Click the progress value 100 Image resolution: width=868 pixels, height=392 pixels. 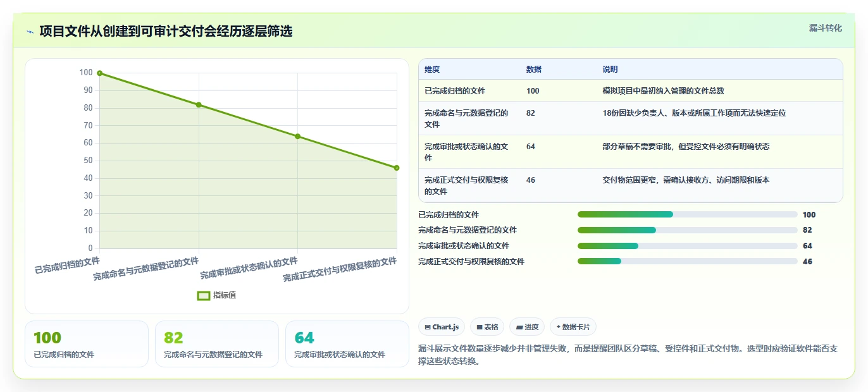(x=809, y=215)
